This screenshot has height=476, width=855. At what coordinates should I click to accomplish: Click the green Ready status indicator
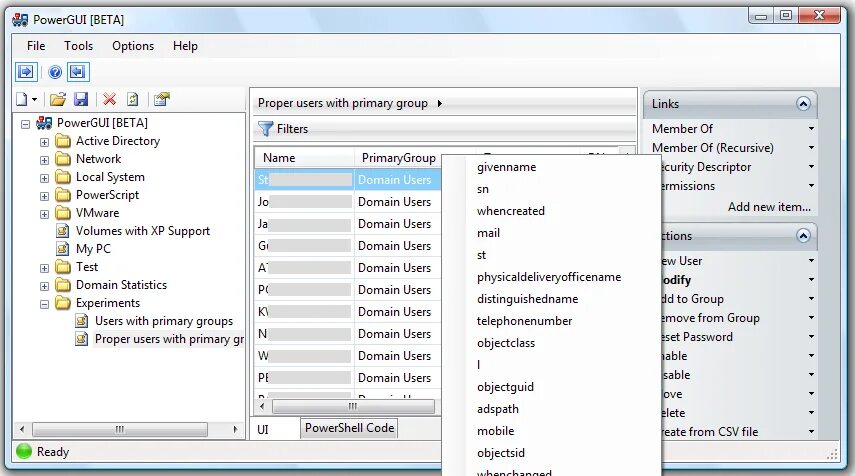click(24, 451)
